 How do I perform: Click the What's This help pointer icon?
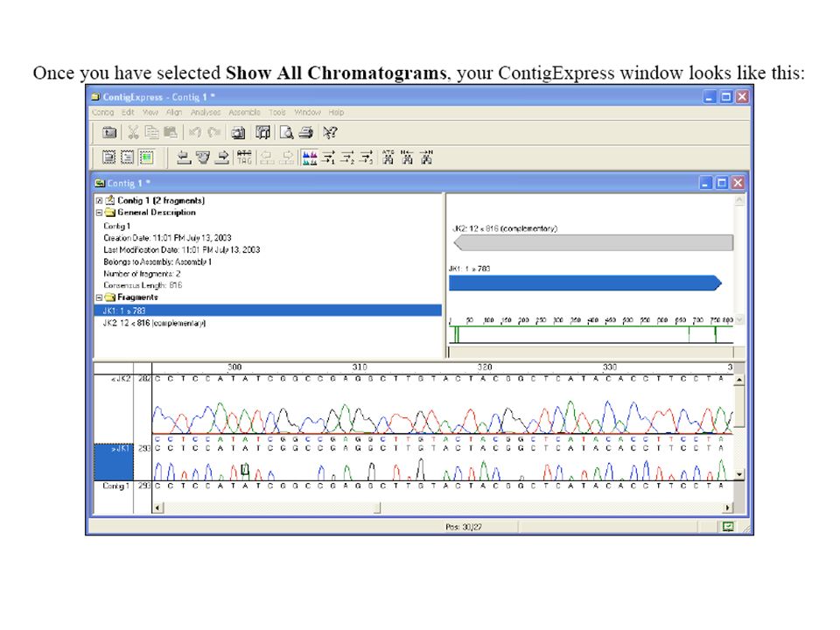[330, 132]
